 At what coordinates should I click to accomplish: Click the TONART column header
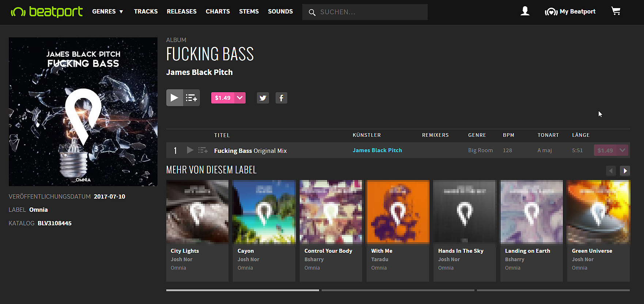pos(548,135)
